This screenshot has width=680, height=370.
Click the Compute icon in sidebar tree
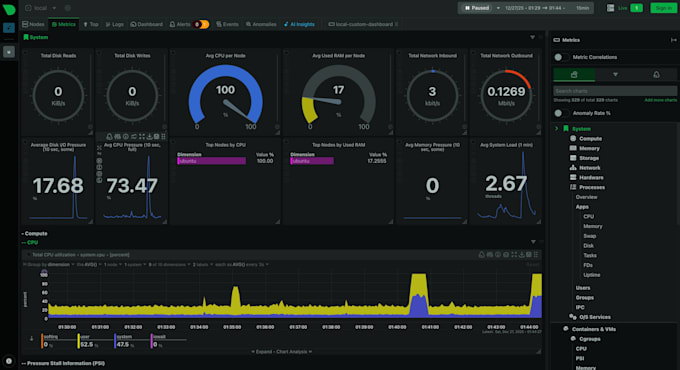tap(573, 138)
